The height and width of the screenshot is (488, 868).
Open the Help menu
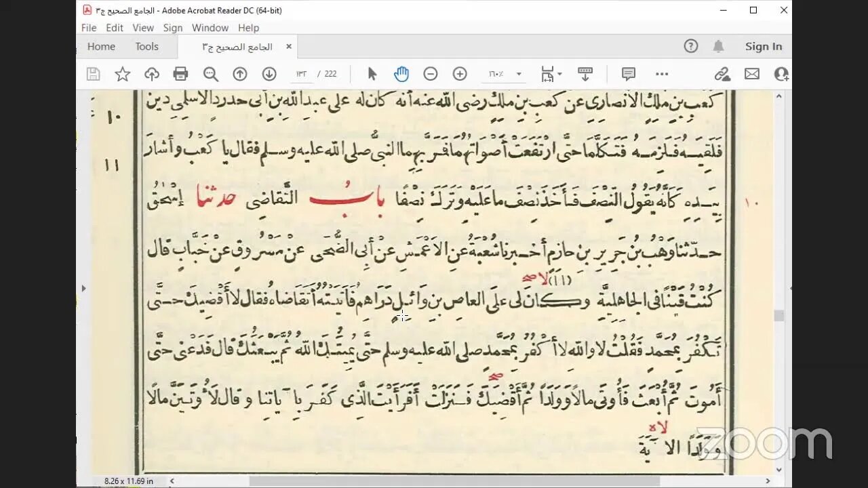tap(248, 28)
